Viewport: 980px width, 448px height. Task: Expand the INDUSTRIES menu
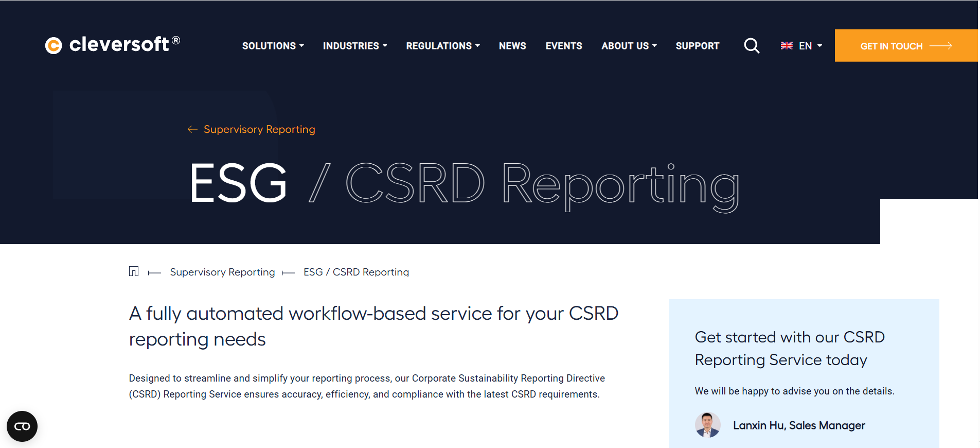tap(355, 46)
